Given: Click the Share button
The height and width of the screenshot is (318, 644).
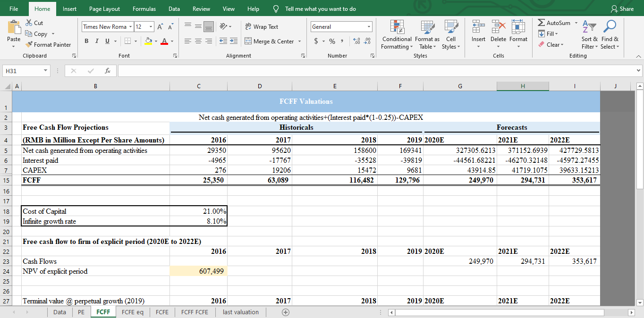Looking at the screenshot, I should coord(622,9).
